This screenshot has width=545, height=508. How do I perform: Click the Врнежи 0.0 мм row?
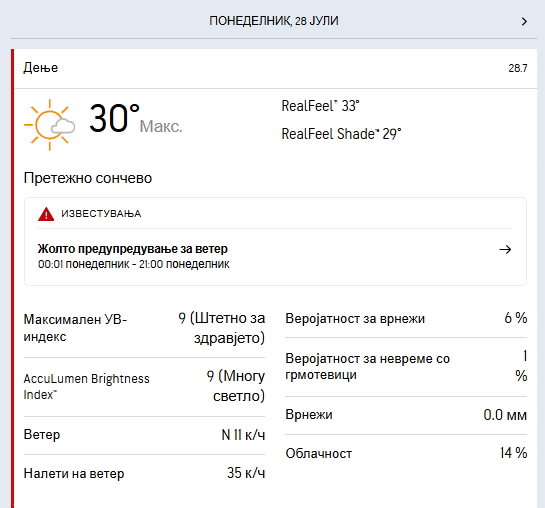point(406,415)
